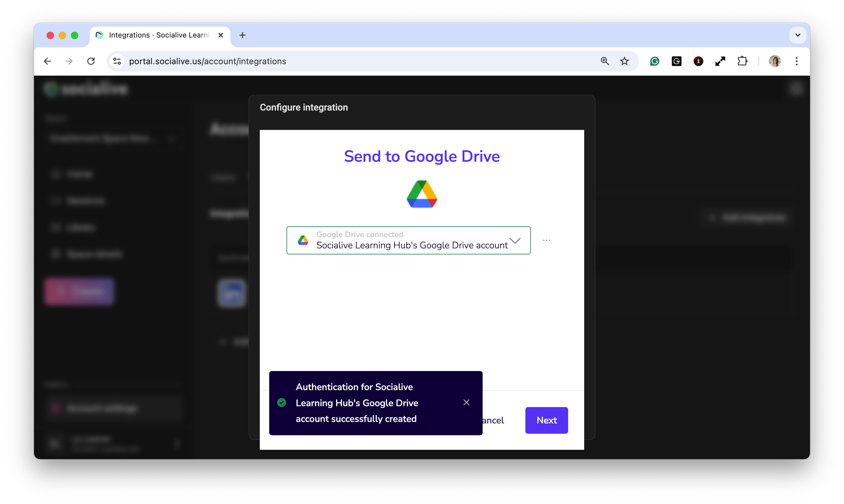The width and height of the screenshot is (844, 504).
Task: Open the three-dot menu beside account selector
Action: click(547, 240)
